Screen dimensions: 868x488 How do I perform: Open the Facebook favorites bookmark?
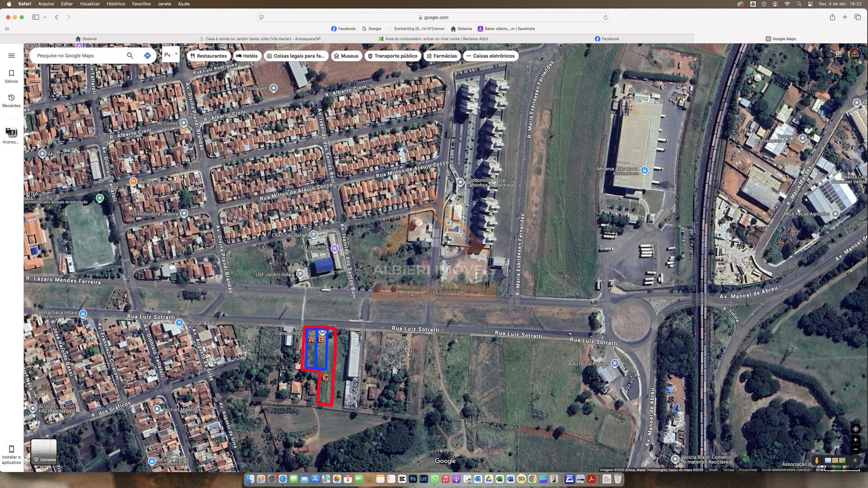343,28
